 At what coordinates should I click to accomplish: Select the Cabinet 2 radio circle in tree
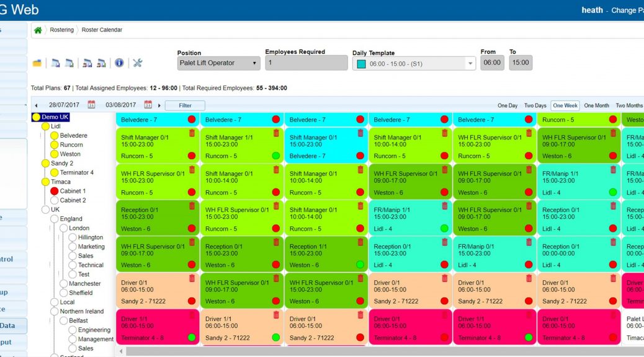[x=54, y=200]
